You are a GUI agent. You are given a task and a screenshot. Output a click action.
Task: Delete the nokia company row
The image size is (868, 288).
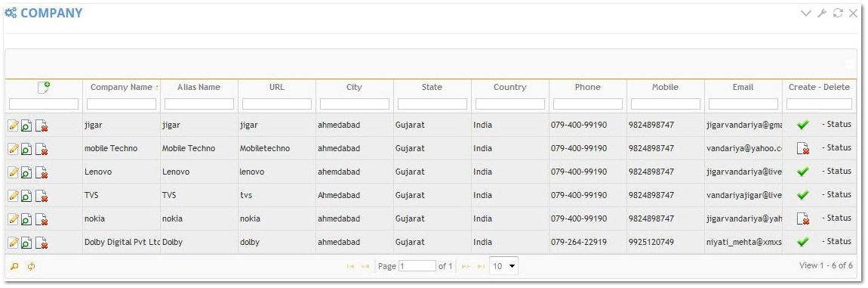tap(42, 219)
